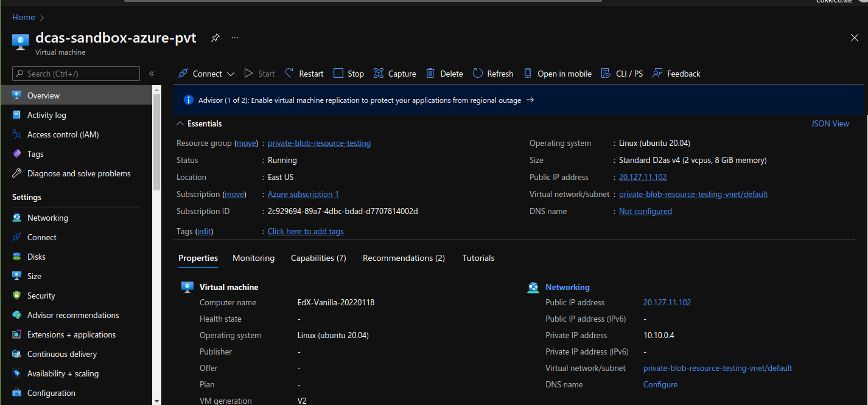Open the JSON View link
The height and width of the screenshot is (405, 868).
[x=830, y=123]
